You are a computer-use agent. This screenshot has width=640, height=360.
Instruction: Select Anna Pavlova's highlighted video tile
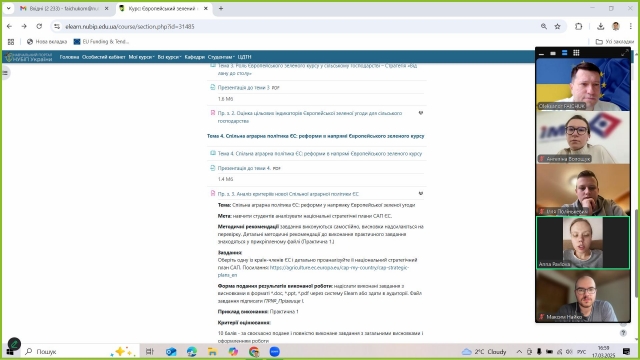583,243
